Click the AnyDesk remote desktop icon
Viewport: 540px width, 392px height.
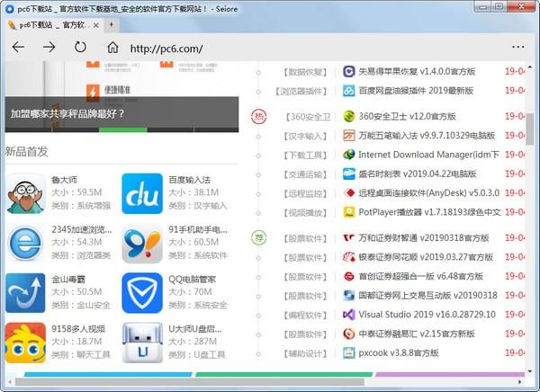349,193
